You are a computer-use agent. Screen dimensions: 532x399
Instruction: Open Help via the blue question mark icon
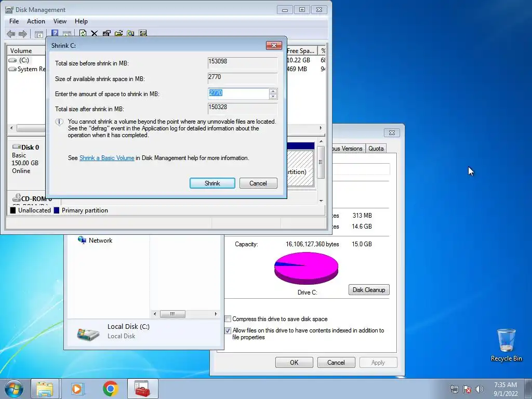coord(55,33)
